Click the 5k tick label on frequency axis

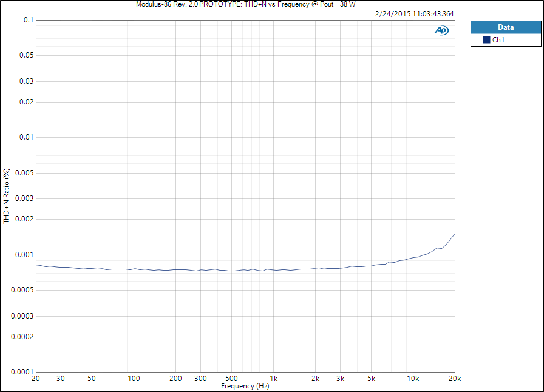tap(371, 379)
